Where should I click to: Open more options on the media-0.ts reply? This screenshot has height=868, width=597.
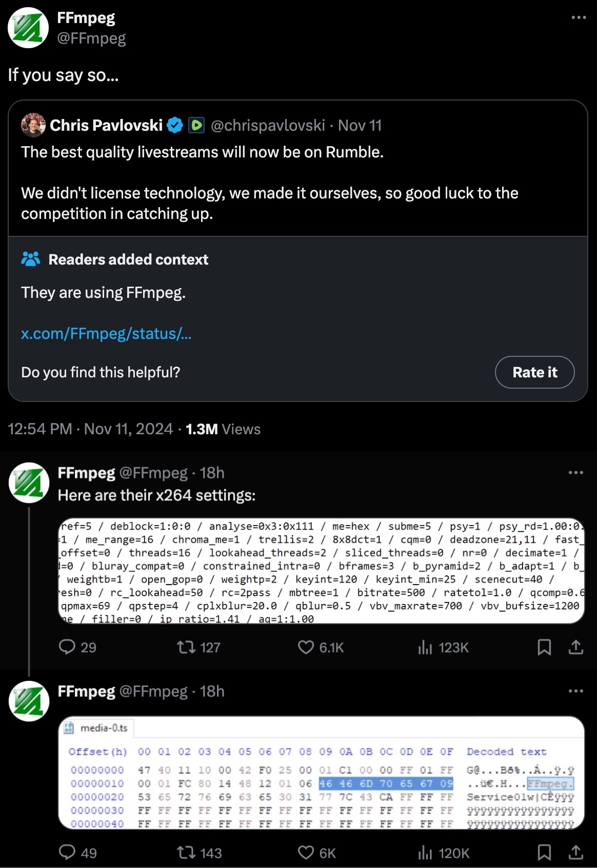(x=575, y=691)
